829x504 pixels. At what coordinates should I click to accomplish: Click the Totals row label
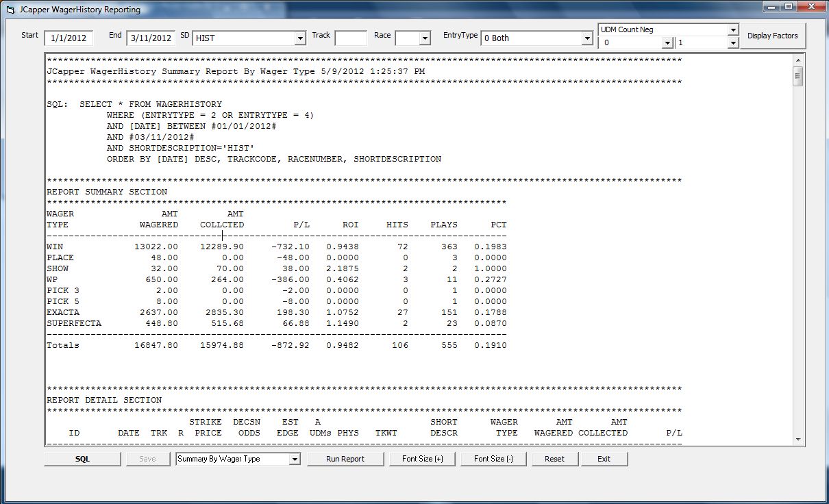click(63, 345)
